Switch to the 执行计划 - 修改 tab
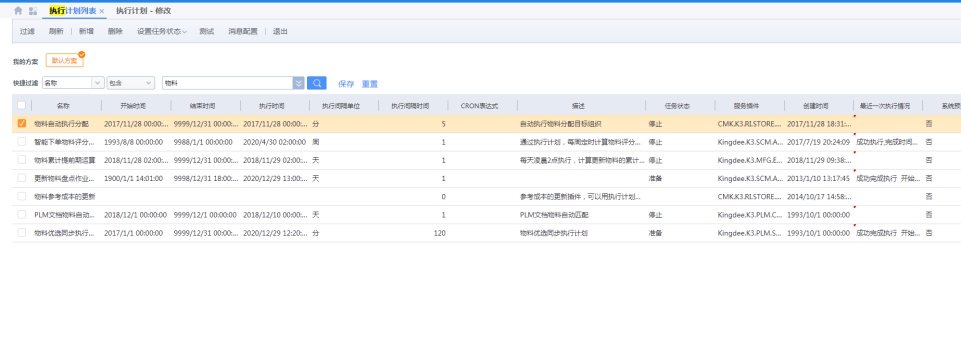The height and width of the screenshot is (364, 961). click(143, 10)
